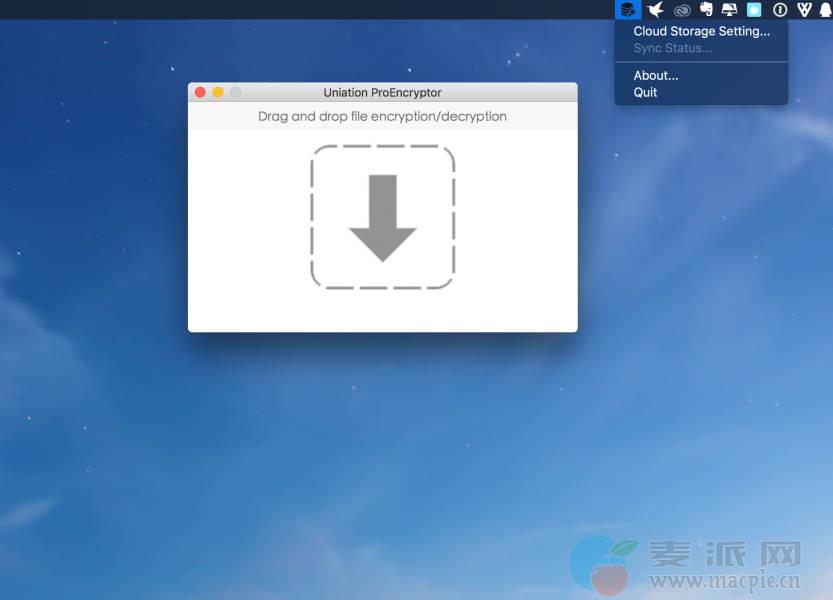Click the drag and drop instruction text

[382, 116]
